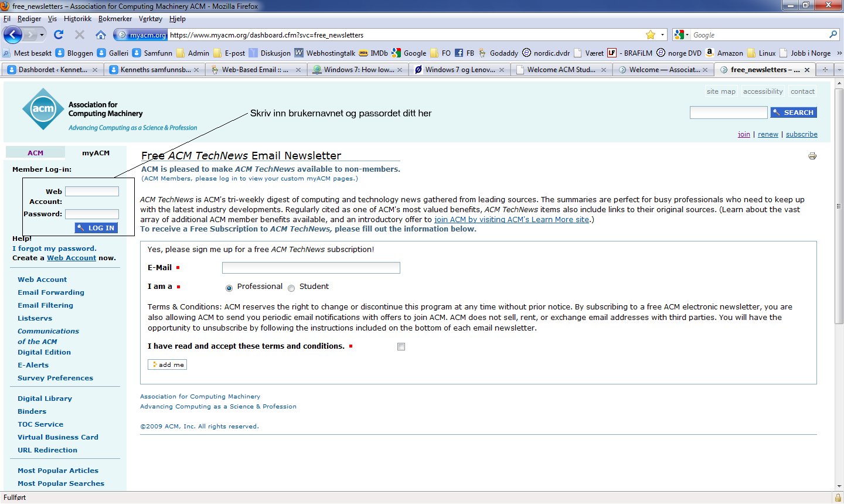The width and height of the screenshot is (844, 504).
Task: Open the subscribe link
Action: (x=802, y=134)
